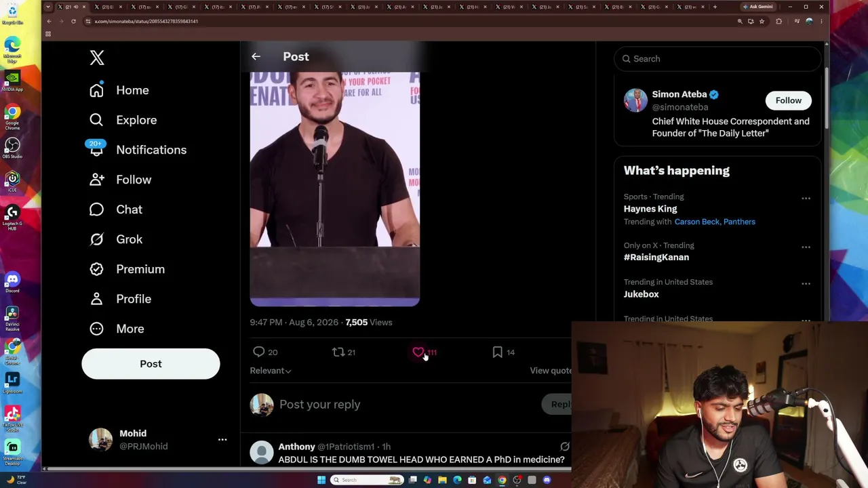Click the X Search box

(x=717, y=59)
